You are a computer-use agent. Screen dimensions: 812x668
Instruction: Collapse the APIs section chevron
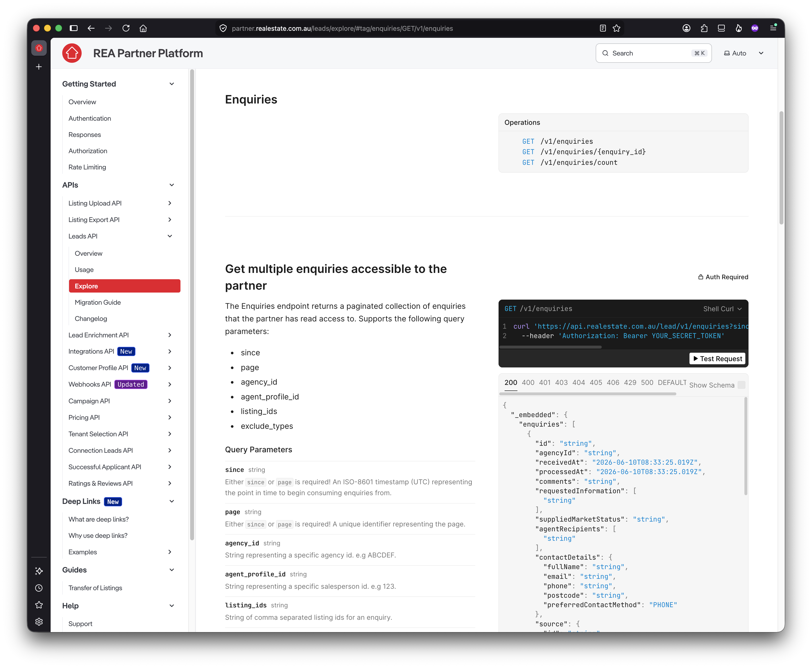pyautogui.click(x=172, y=185)
